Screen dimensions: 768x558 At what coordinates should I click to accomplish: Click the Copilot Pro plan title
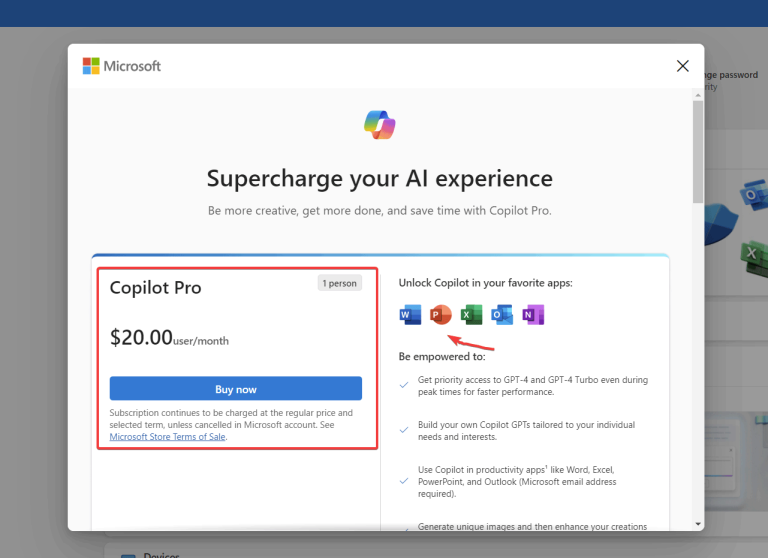[155, 288]
